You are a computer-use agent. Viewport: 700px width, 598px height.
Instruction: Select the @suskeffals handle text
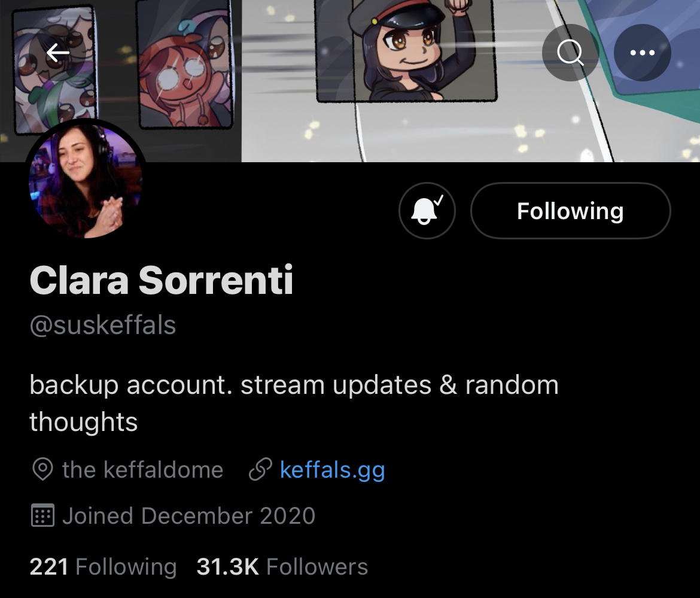103,325
